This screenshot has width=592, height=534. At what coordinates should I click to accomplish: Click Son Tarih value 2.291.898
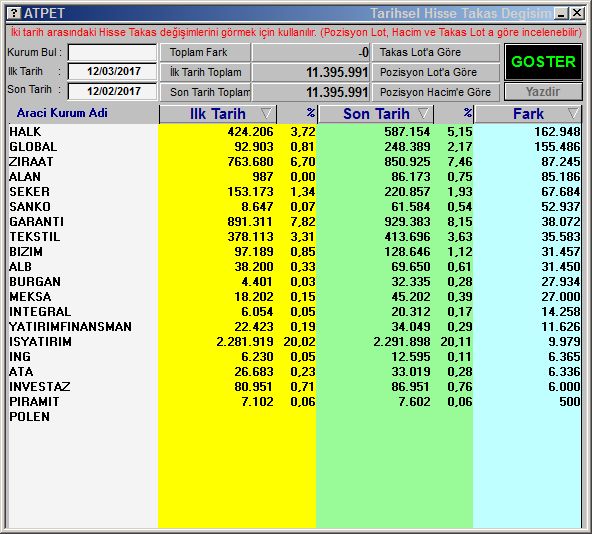pyautogui.click(x=402, y=342)
